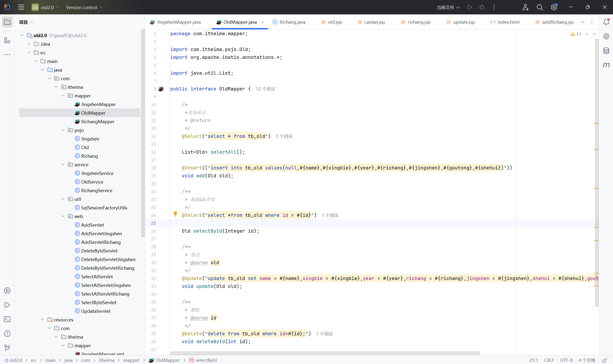Switch to the caidan.jsp tab
The image size is (613, 364).
click(374, 22)
